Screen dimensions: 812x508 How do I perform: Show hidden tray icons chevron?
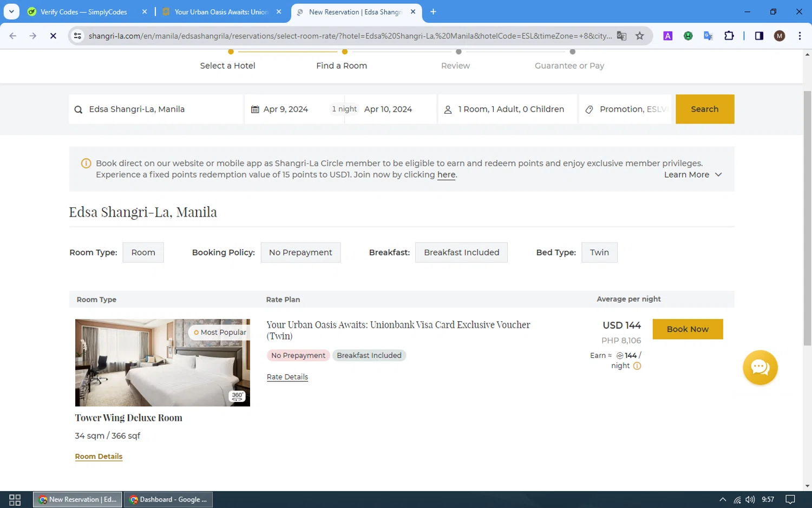723,500
